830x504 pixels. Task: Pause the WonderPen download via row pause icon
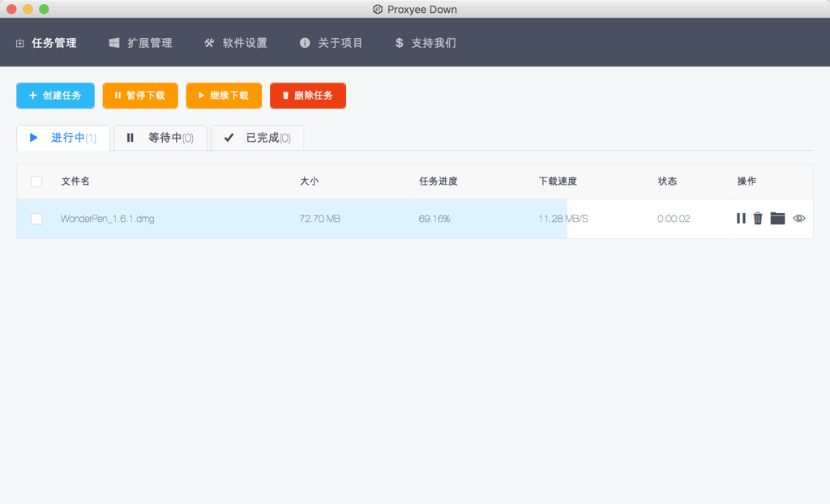tap(741, 218)
